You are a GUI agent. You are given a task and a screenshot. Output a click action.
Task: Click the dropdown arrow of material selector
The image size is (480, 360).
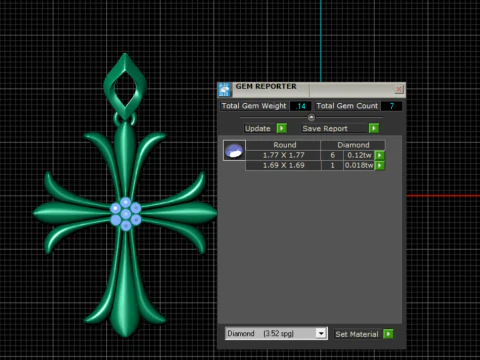(321, 333)
